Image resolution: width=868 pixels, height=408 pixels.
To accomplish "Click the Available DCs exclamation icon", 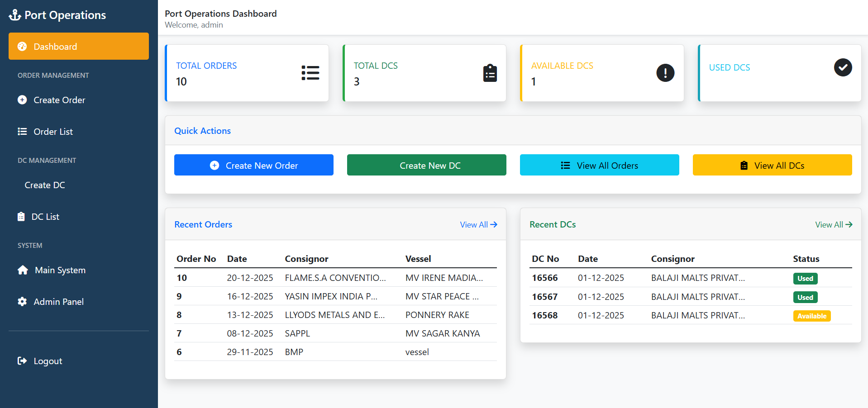I will click(665, 73).
